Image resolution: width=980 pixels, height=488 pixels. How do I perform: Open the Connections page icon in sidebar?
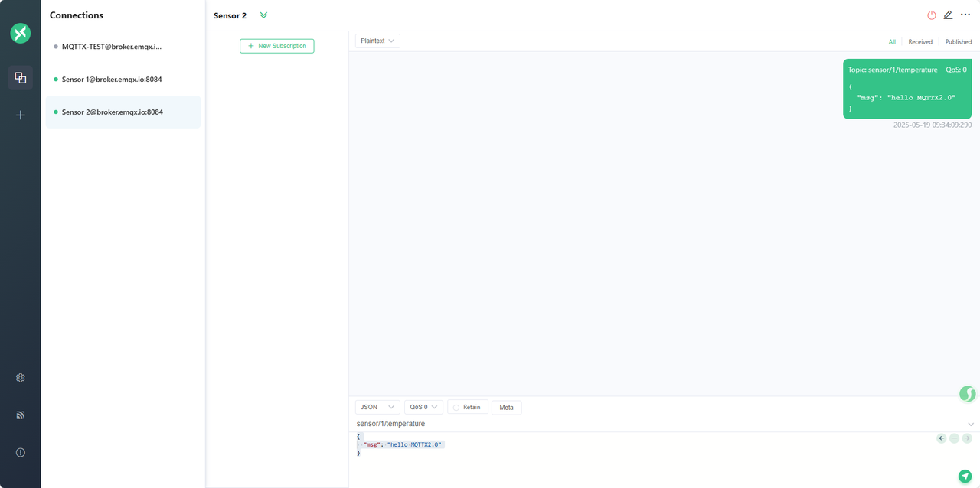click(x=21, y=77)
